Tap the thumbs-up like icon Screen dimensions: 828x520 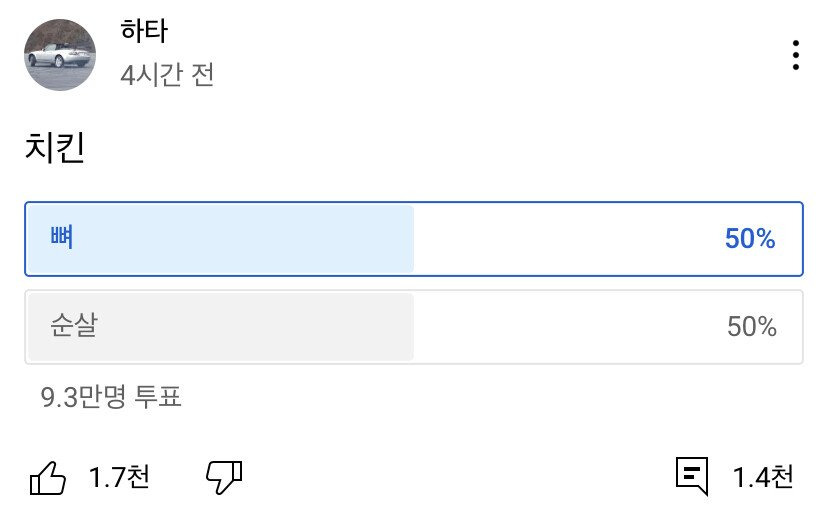pos(48,478)
